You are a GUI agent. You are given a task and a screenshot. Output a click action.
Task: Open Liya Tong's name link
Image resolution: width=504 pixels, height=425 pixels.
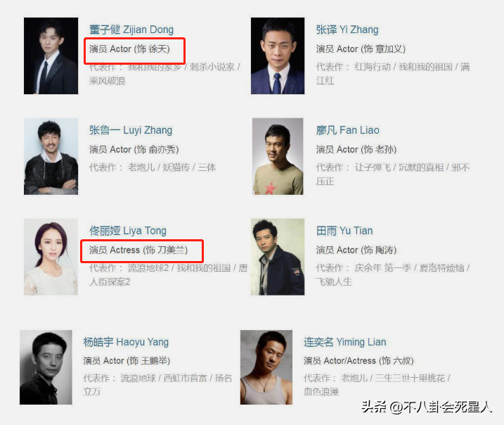point(128,231)
